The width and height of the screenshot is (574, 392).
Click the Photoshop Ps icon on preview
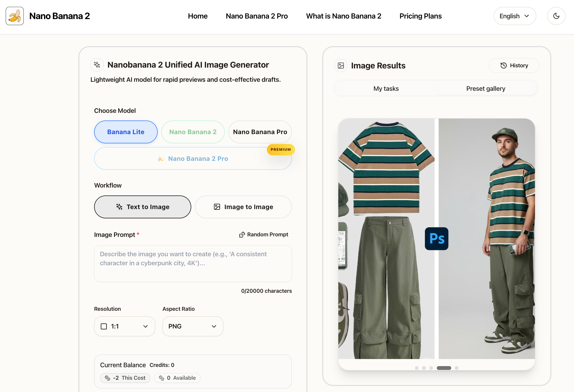point(437,239)
